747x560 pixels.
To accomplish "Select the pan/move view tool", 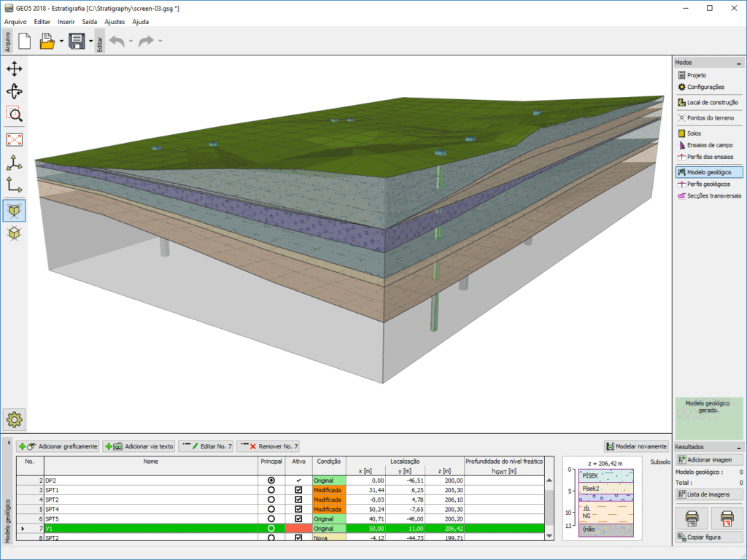I will click(x=15, y=69).
